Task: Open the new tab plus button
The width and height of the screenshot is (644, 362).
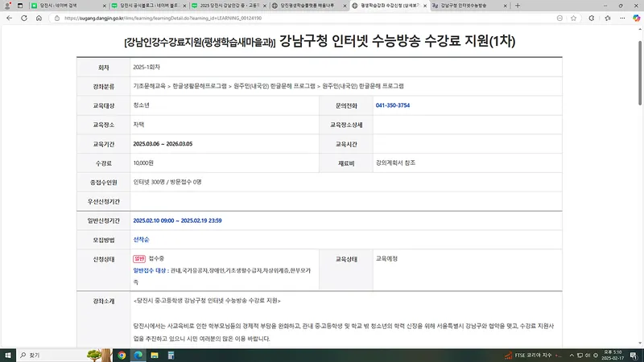Action: click(517, 6)
